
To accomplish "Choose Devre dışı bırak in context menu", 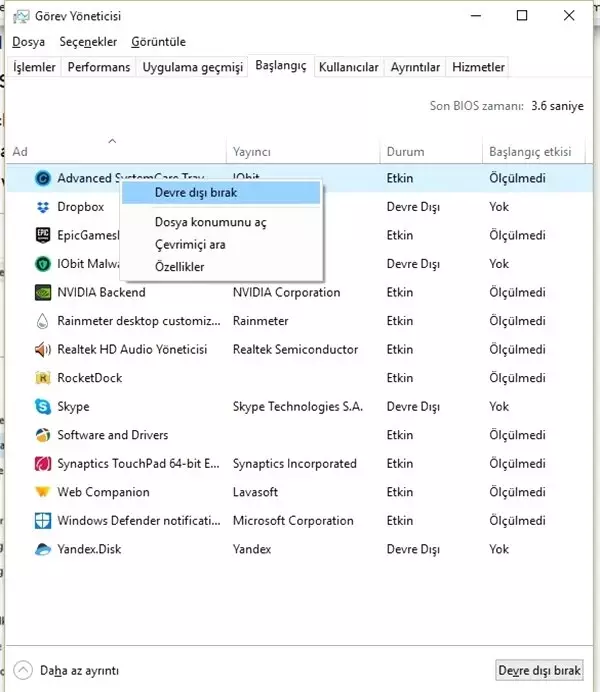I will [x=221, y=193].
